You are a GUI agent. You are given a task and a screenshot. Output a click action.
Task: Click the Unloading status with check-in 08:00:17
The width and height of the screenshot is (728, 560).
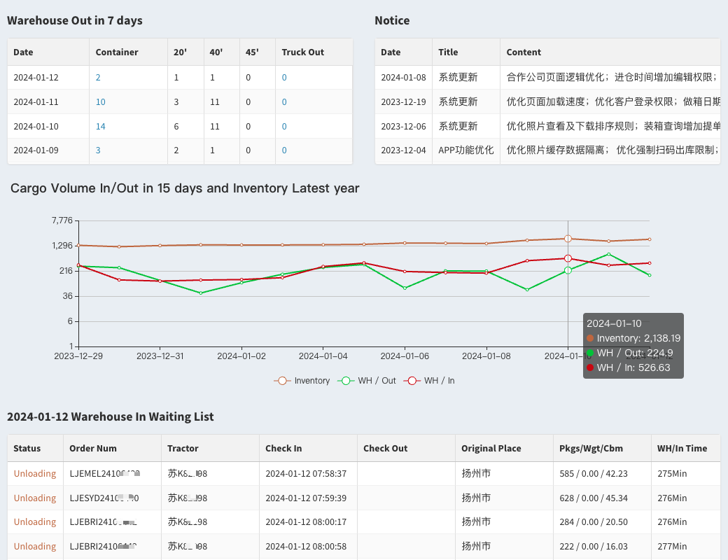click(35, 522)
